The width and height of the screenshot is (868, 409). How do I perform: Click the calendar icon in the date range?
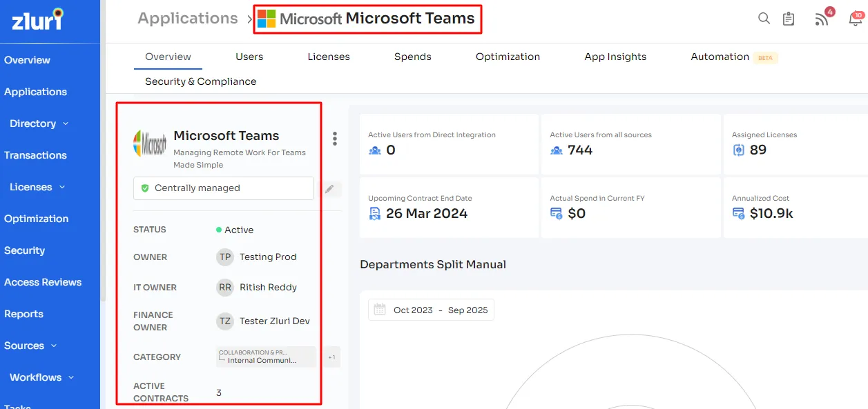click(x=380, y=310)
